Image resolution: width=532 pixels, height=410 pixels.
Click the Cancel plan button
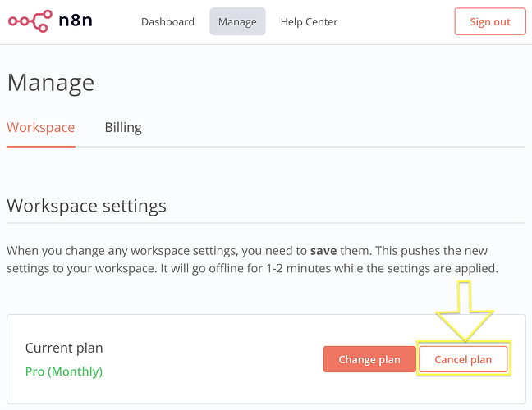pos(463,359)
